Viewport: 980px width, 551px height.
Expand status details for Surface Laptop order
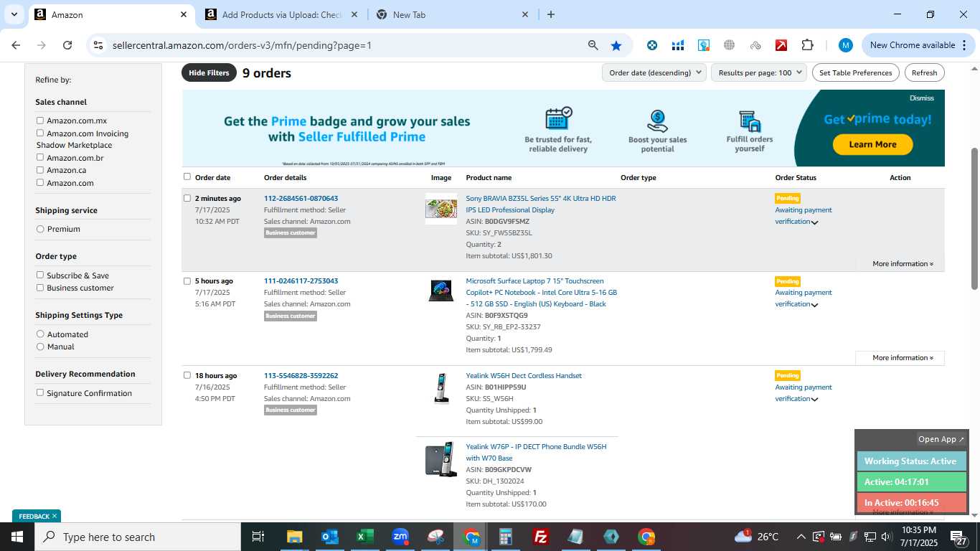click(x=815, y=305)
